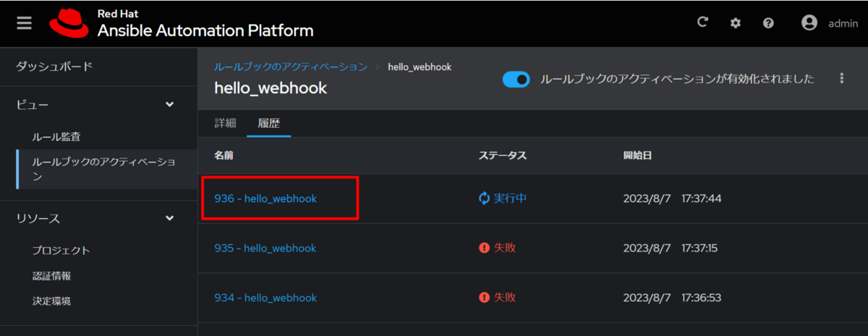Select the 履歴 tab
This screenshot has width=868, height=336.
click(x=269, y=123)
